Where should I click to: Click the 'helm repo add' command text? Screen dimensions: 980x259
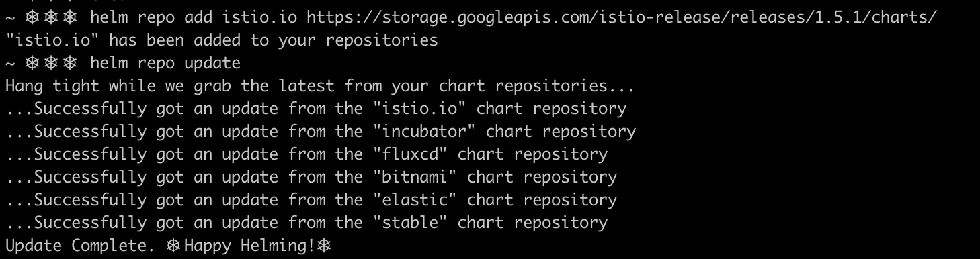click(x=151, y=17)
